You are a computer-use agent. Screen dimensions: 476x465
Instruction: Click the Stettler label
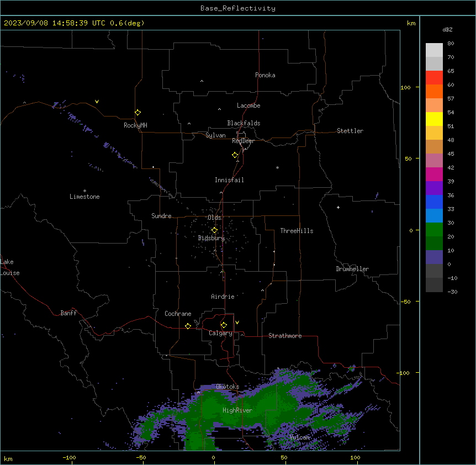(x=350, y=131)
